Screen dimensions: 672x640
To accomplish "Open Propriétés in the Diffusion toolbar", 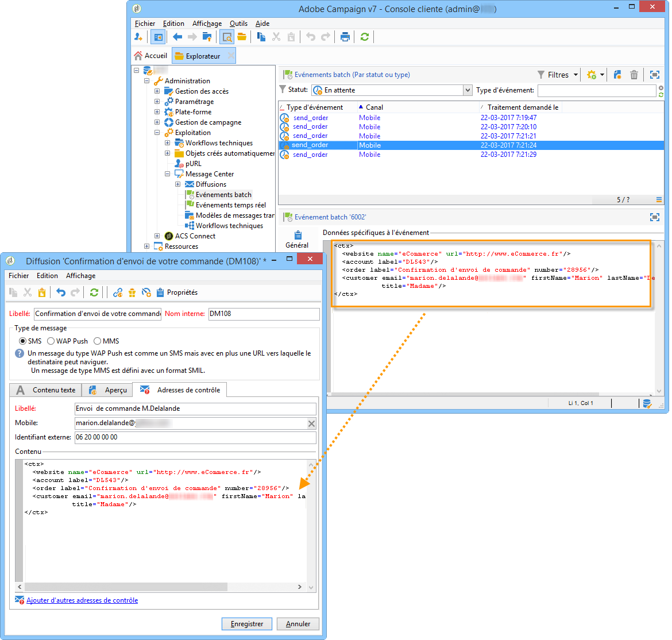I will pyautogui.click(x=177, y=292).
